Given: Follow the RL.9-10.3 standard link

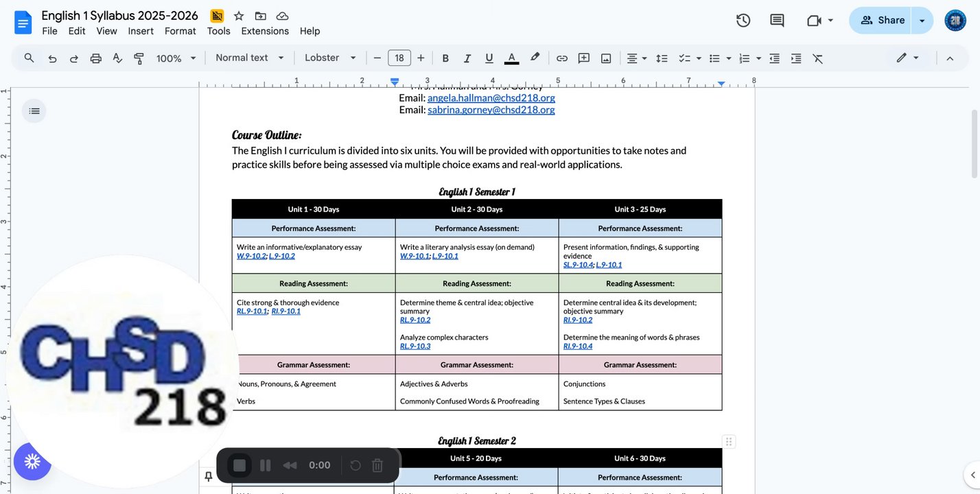Looking at the screenshot, I should coord(415,346).
